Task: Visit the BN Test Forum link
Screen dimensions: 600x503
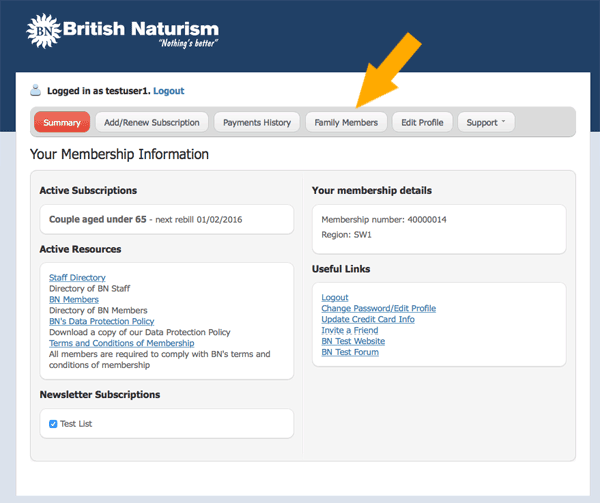Action: click(350, 352)
